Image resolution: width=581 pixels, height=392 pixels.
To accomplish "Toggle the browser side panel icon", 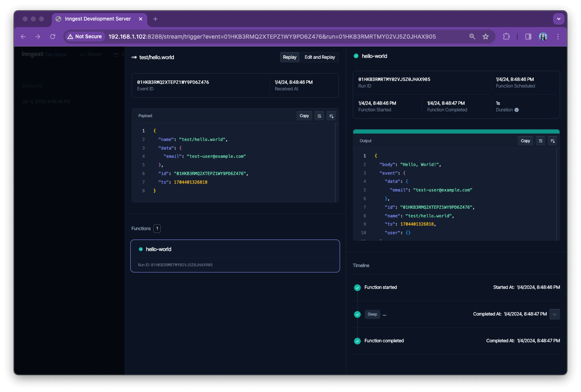I will click(528, 37).
